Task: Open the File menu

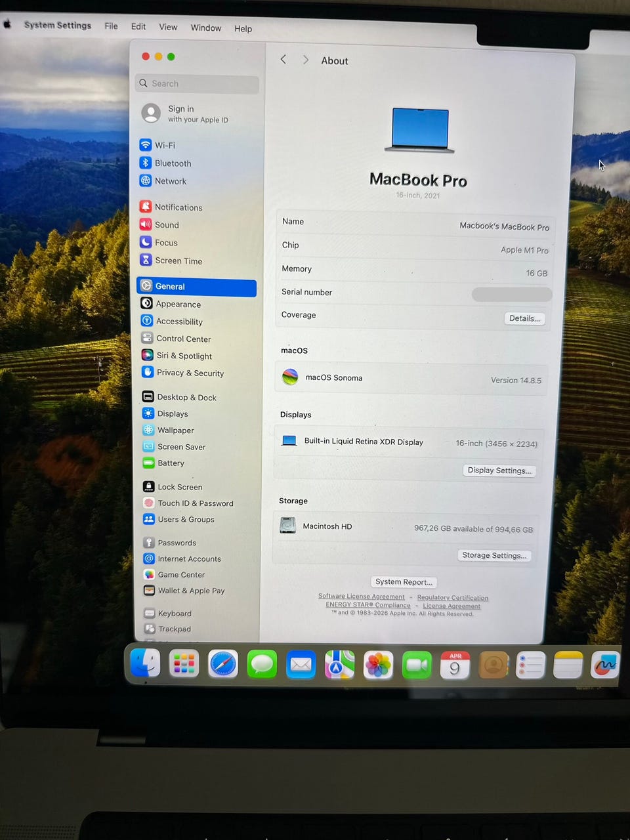Action: tap(112, 26)
